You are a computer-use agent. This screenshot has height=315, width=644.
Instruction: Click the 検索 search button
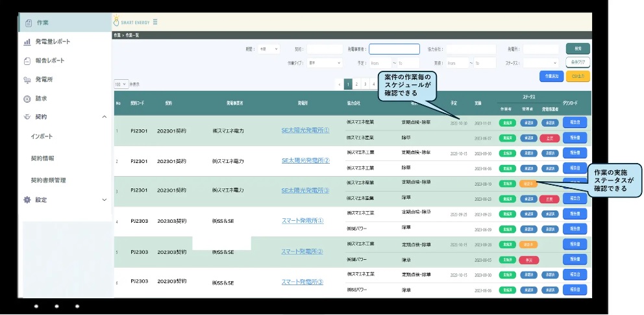(578, 49)
